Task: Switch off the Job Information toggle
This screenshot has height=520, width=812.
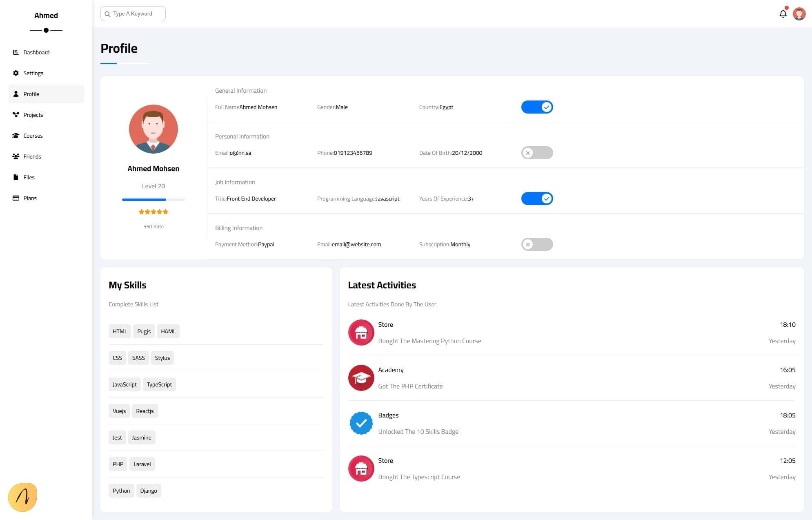Action: click(537, 199)
